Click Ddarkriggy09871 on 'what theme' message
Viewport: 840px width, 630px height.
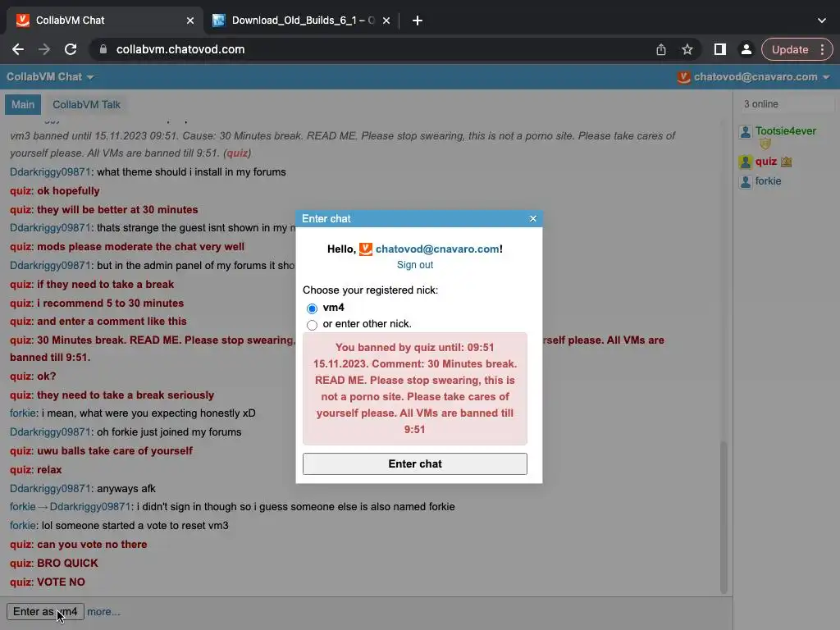point(50,172)
